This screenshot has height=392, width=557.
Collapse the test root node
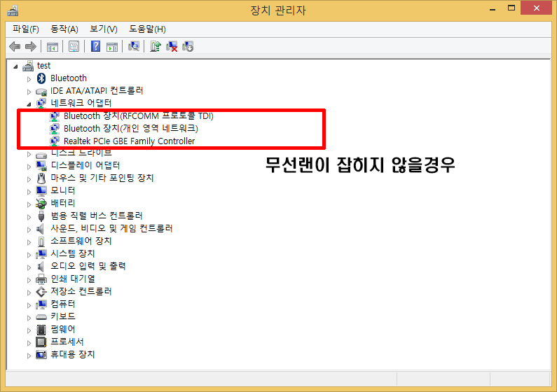(x=15, y=66)
